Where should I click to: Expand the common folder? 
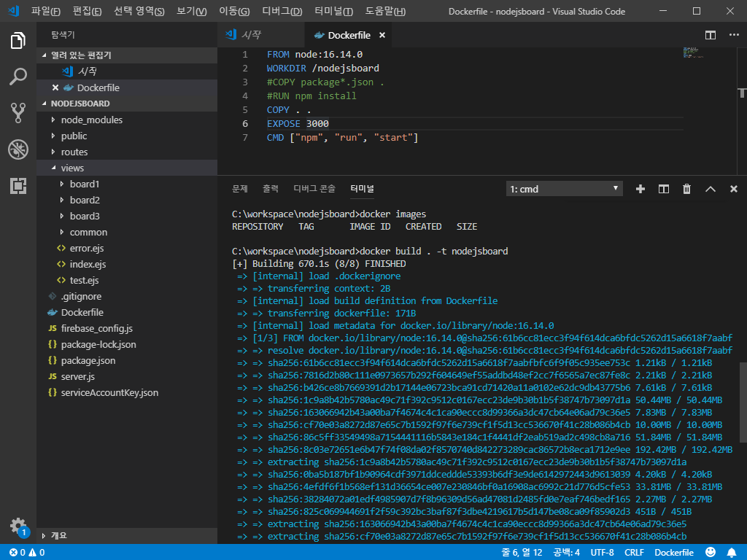pyautogui.click(x=127, y=233)
